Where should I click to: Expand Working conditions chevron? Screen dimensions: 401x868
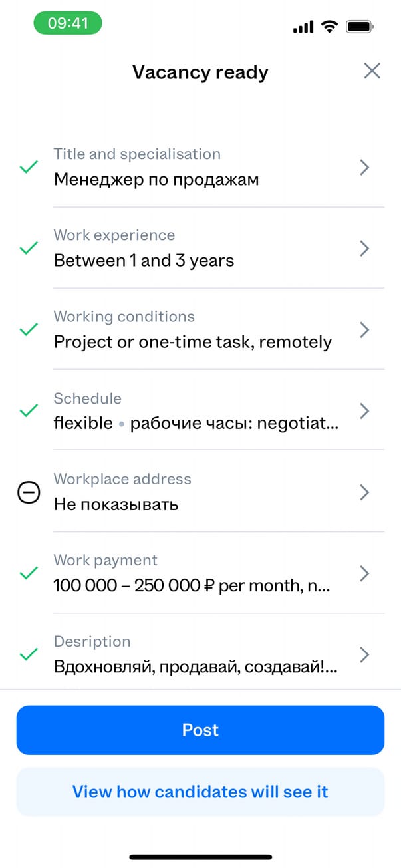(364, 330)
